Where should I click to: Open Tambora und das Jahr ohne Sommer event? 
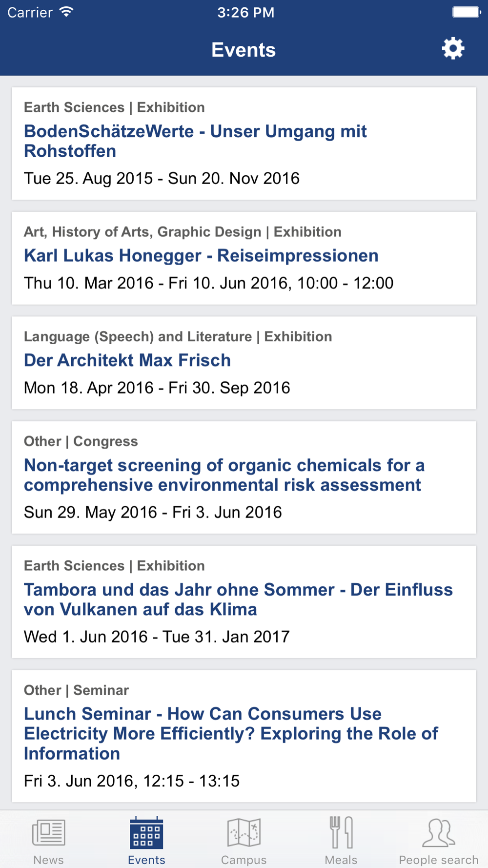[244, 602]
